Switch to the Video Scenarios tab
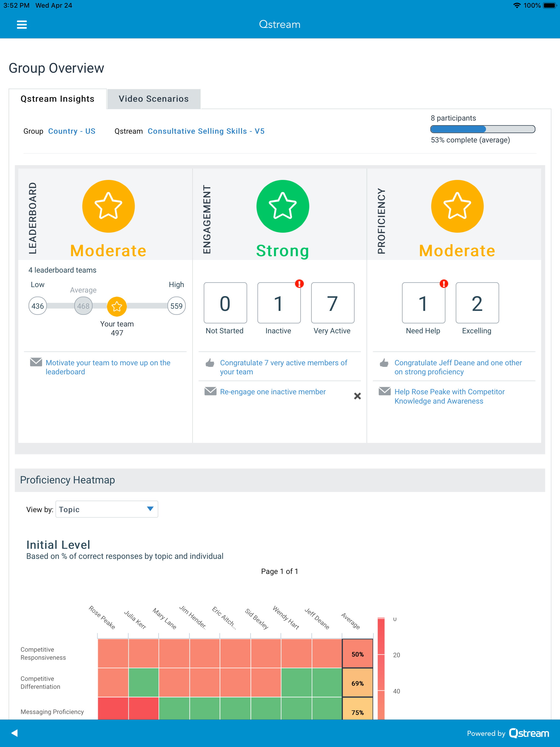The image size is (560, 747). 154,99
